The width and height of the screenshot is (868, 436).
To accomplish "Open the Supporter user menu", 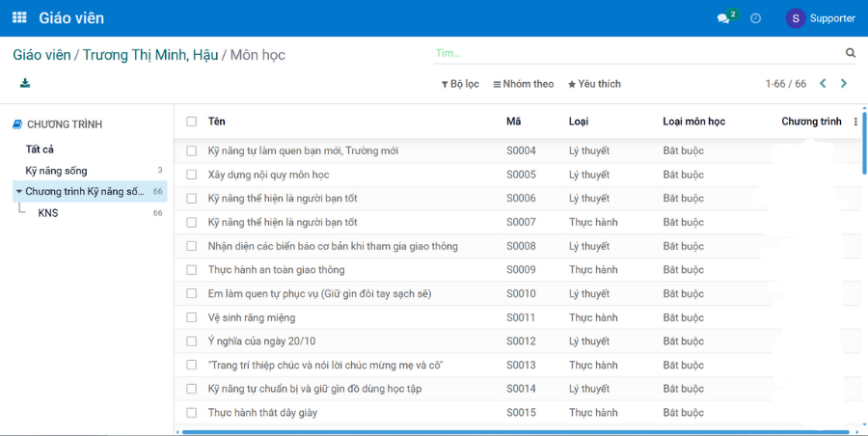I will (x=821, y=18).
